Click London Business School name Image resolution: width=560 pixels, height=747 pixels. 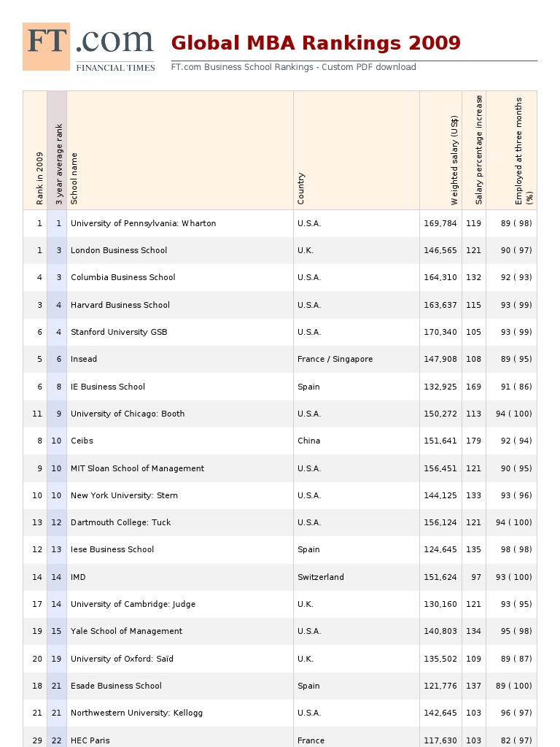tap(119, 250)
